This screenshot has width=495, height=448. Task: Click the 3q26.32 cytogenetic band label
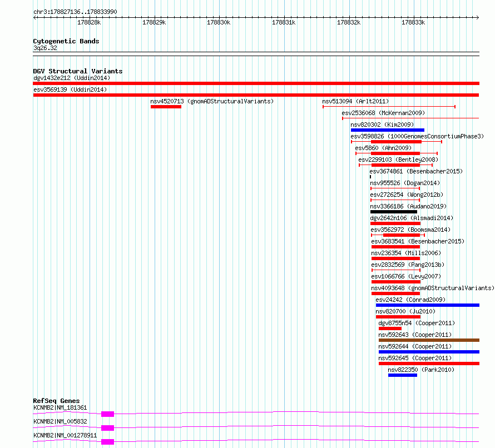[x=45, y=48]
